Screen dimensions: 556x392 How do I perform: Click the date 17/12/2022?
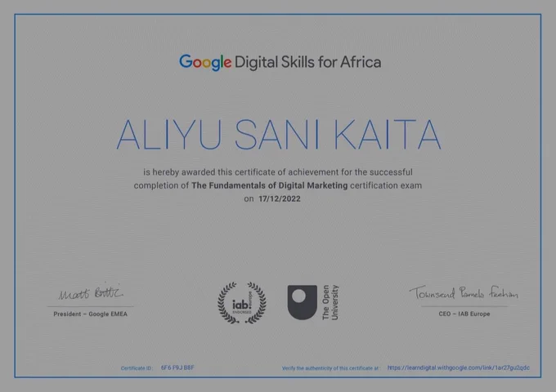[x=280, y=198]
